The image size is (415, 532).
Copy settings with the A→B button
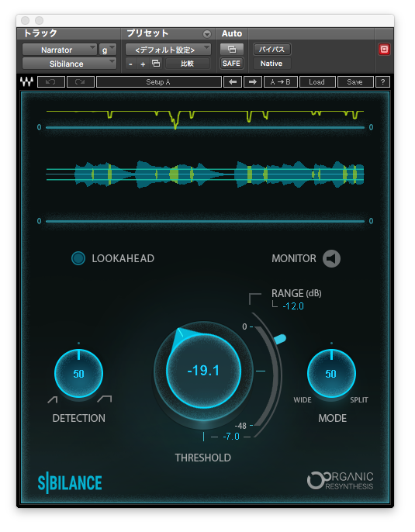pos(281,82)
